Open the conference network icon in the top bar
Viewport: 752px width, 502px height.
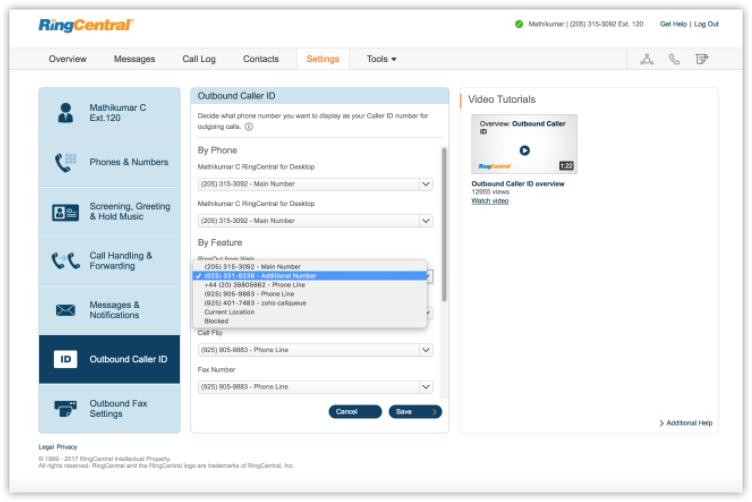[647, 59]
